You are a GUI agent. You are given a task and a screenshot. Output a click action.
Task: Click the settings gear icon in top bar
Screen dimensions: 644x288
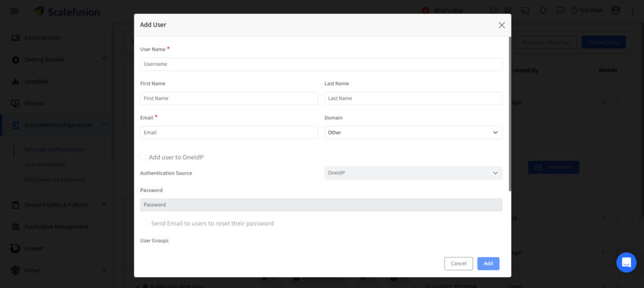(x=493, y=10)
